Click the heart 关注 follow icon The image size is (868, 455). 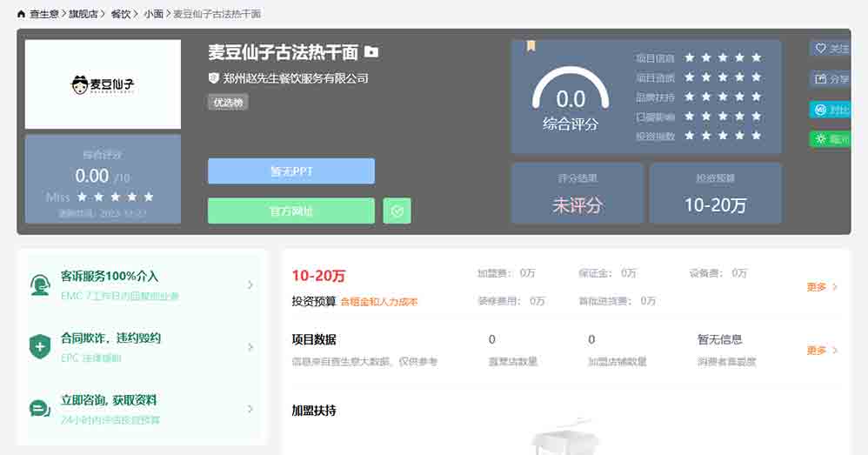pyautogui.click(x=819, y=49)
